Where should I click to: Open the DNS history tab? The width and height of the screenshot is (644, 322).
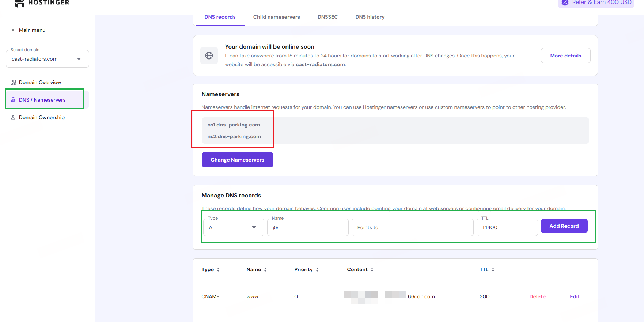tap(370, 17)
